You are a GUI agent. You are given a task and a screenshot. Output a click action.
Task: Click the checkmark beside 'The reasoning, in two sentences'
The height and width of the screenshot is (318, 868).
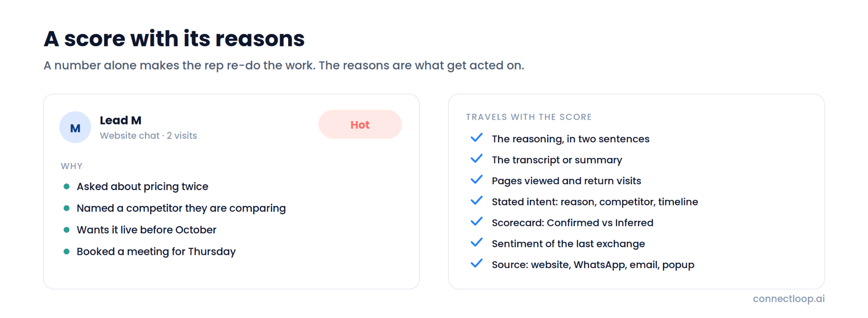pyautogui.click(x=476, y=138)
